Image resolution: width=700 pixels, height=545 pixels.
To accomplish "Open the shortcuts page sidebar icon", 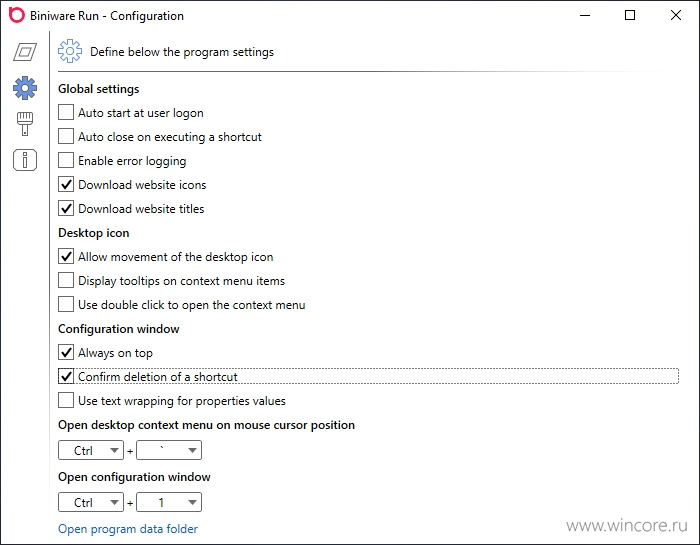I will 25,52.
